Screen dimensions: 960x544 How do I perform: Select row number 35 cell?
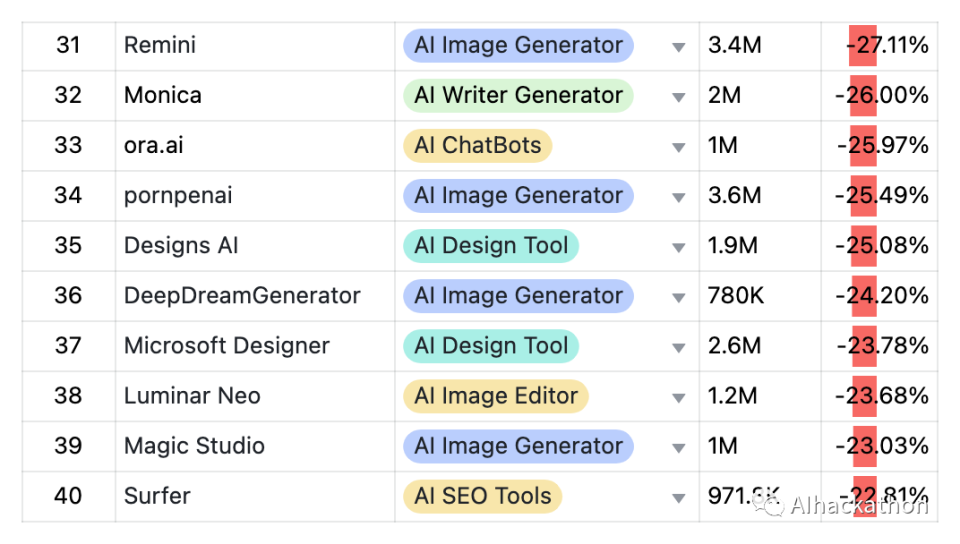[x=68, y=245]
